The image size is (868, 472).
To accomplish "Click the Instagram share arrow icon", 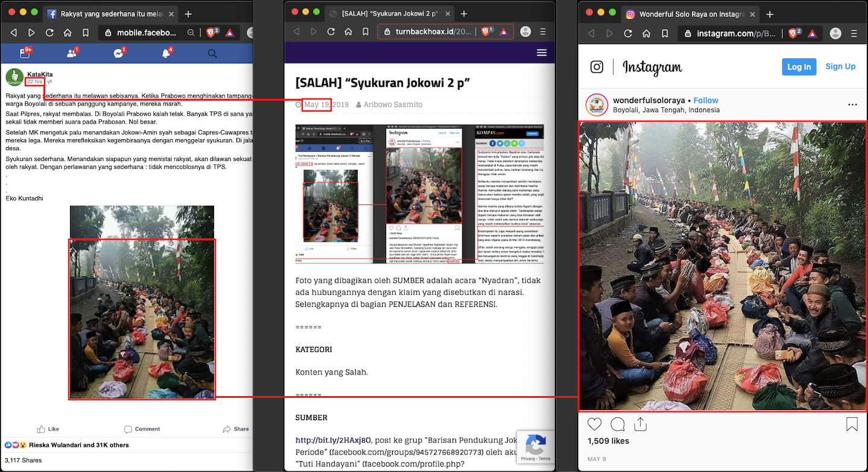I will click(641, 424).
